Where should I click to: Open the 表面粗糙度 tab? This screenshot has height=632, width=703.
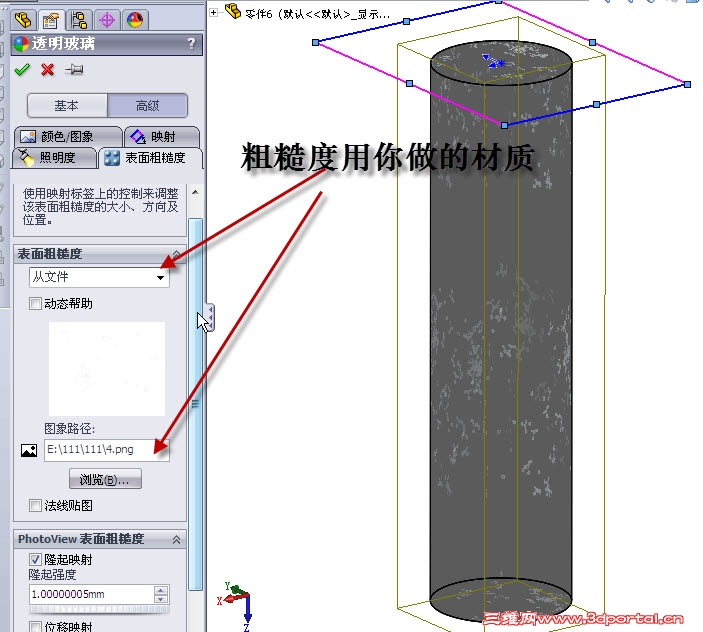[x=150, y=158]
